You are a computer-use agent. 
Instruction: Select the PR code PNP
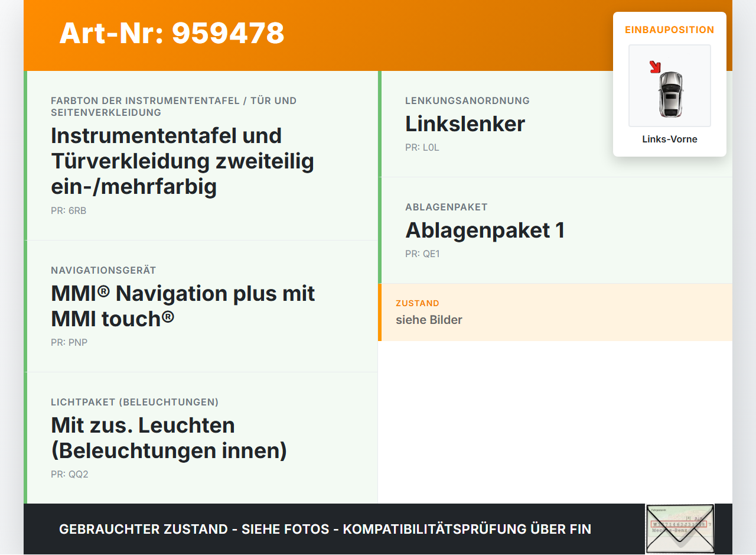[x=69, y=342]
